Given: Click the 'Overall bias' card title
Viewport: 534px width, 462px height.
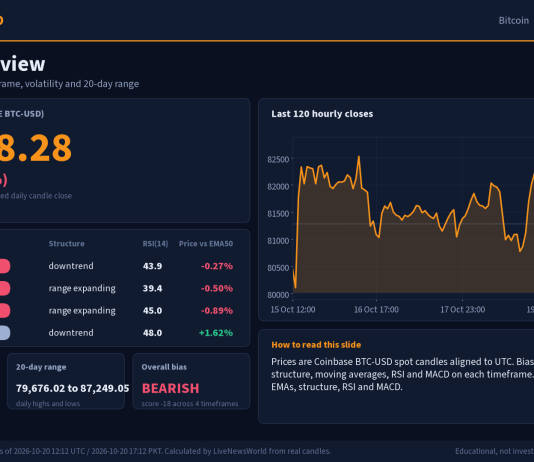Looking at the screenshot, I should click(x=164, y=367).
